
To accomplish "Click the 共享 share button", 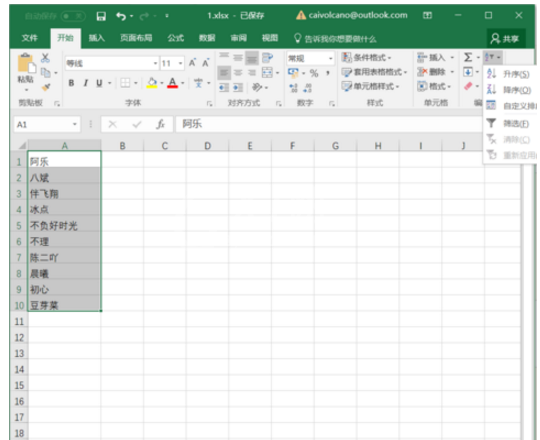I will (505, 39).
